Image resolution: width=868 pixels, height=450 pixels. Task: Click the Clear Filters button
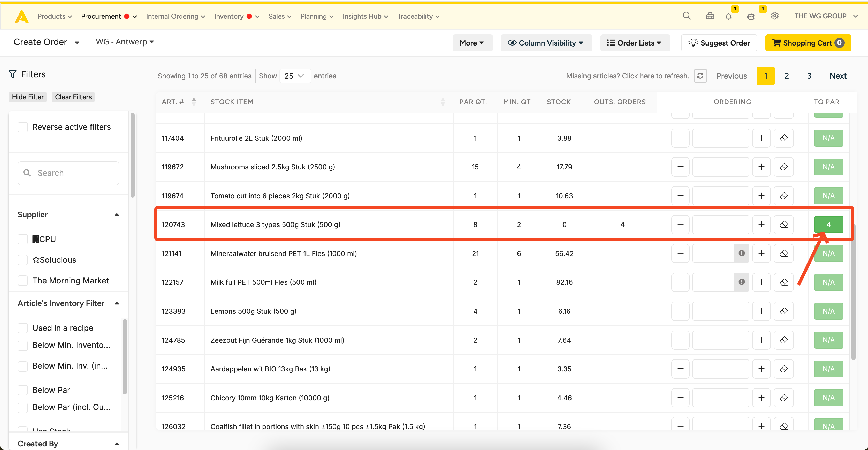[x=73, y=97]
